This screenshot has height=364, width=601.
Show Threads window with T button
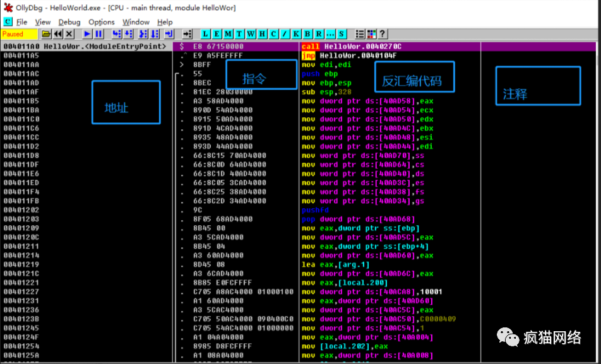click(239, 34)
